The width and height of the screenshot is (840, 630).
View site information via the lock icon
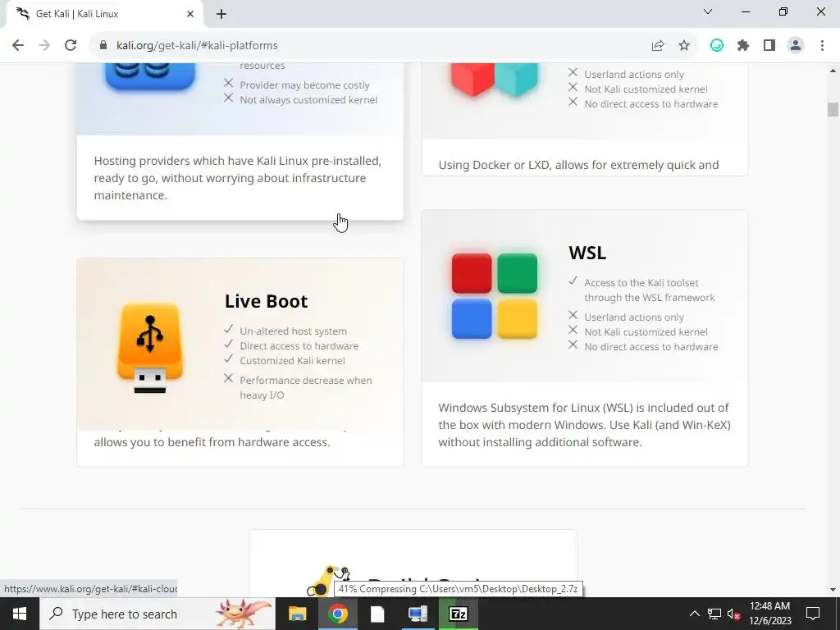click(103, 45)
